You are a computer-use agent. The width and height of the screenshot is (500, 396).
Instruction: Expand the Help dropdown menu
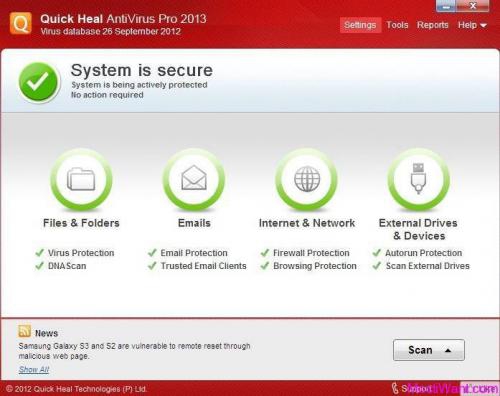472,25
